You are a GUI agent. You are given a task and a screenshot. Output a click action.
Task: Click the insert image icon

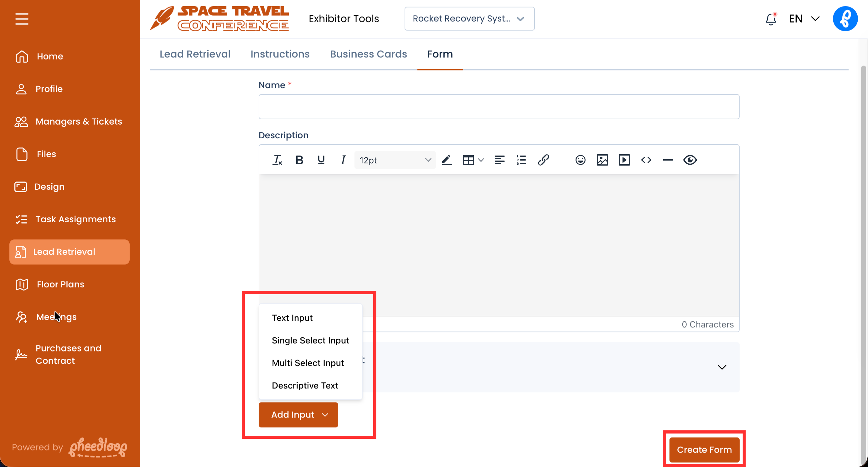pyautogui.click(x=602, y=160)
